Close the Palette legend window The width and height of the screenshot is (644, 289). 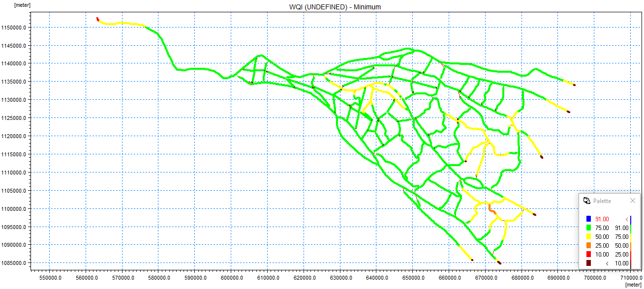click(633, 201)
